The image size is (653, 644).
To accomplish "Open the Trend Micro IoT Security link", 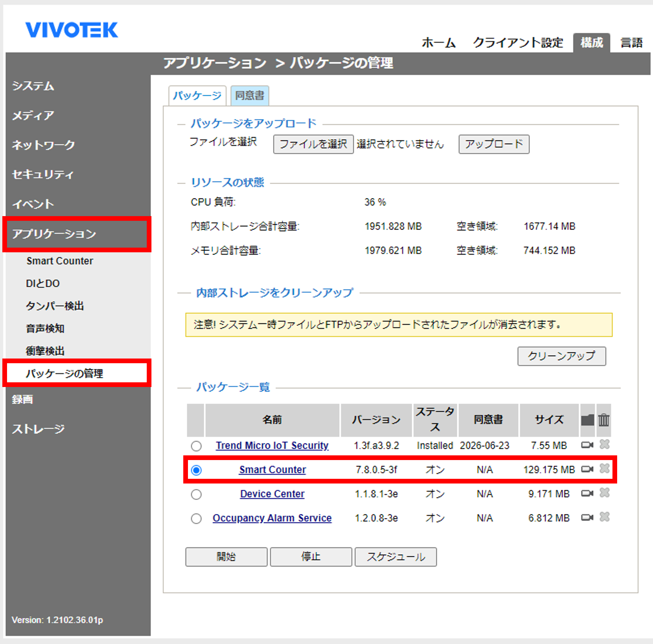I will pos(272,446).
